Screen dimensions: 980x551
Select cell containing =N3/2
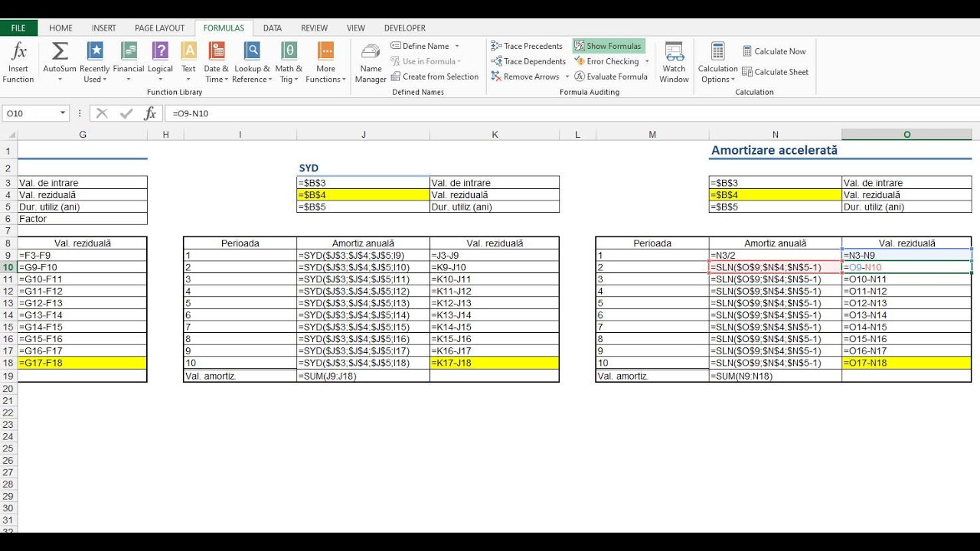coord(776,256)
